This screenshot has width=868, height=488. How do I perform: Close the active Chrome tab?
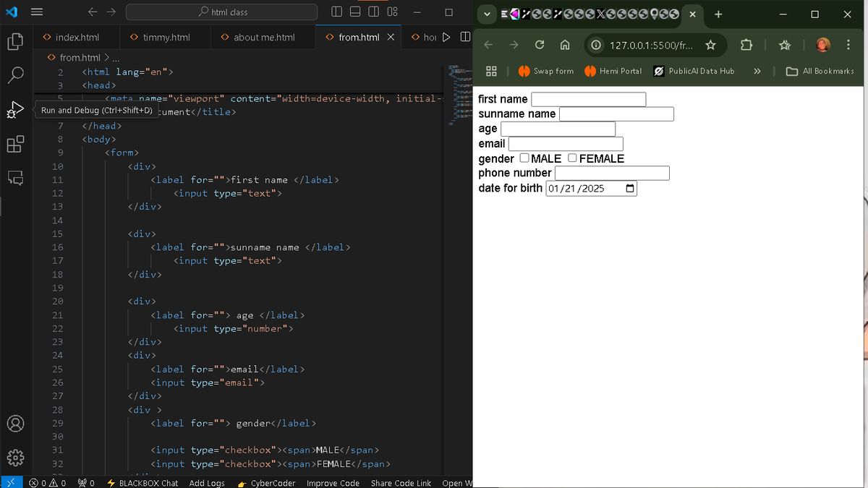click(x=692, y=14)
